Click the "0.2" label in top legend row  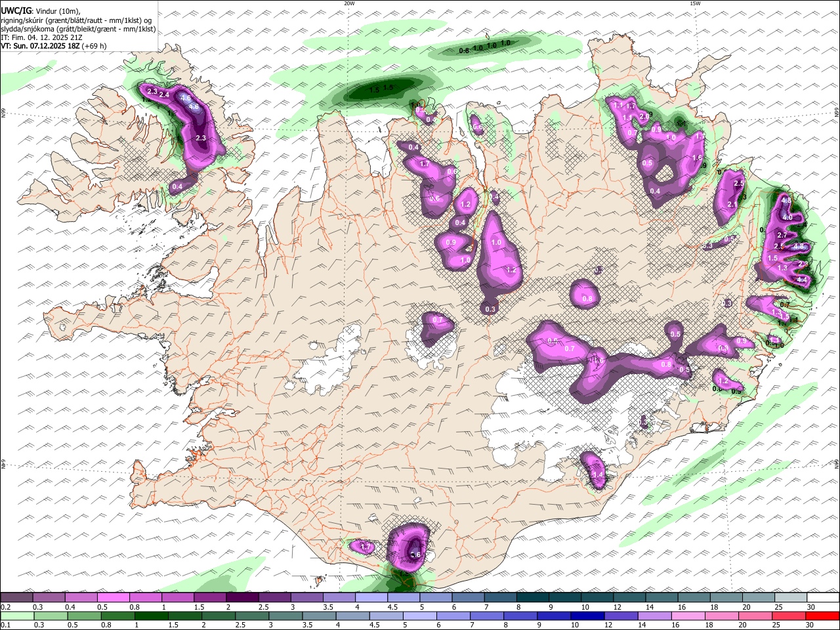pos(5,607)
